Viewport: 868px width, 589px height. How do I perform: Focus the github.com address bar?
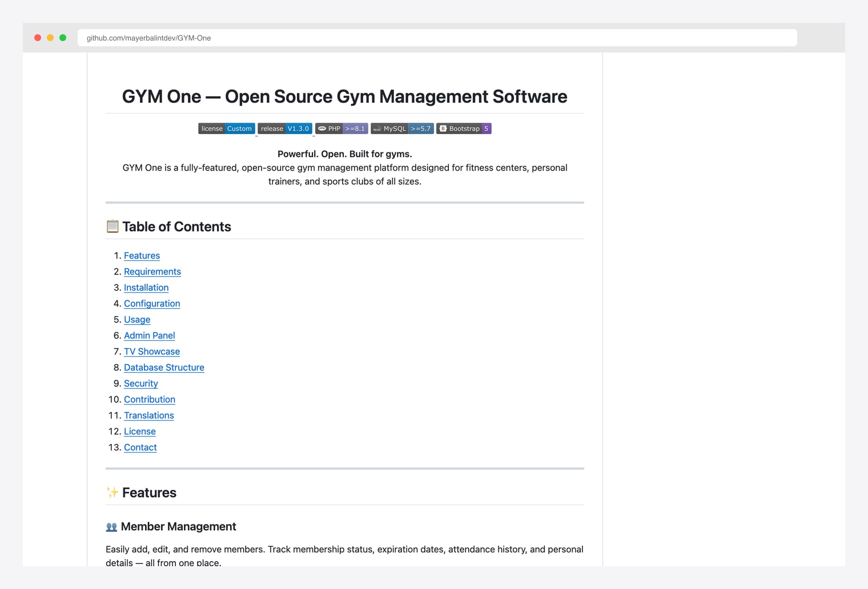[x=437, y=38]
